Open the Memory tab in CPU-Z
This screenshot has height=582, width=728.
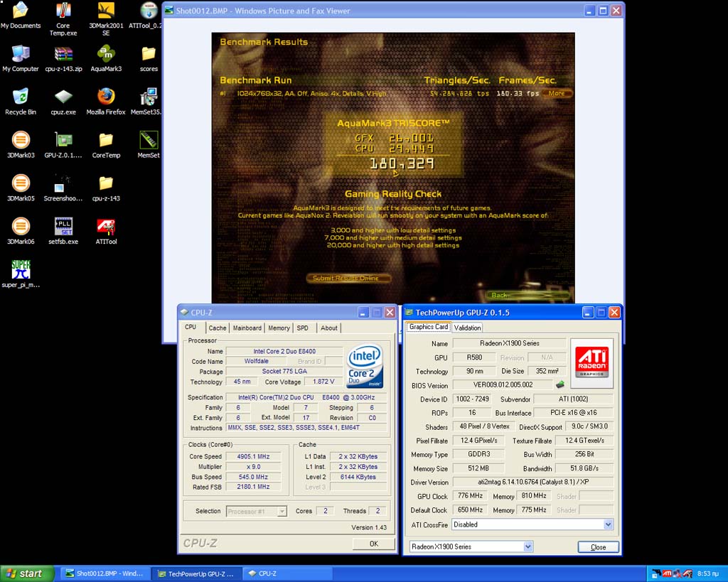coord(279,328)
